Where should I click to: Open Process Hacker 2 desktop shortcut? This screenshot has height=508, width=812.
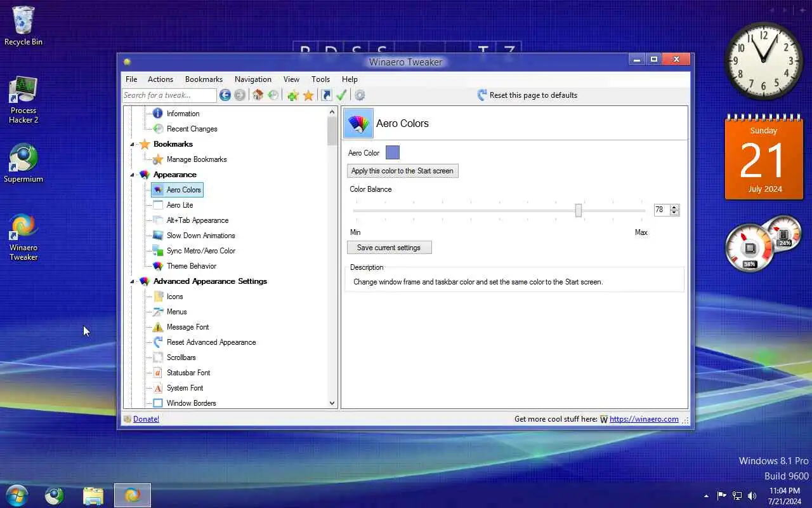tap(23, 100)
